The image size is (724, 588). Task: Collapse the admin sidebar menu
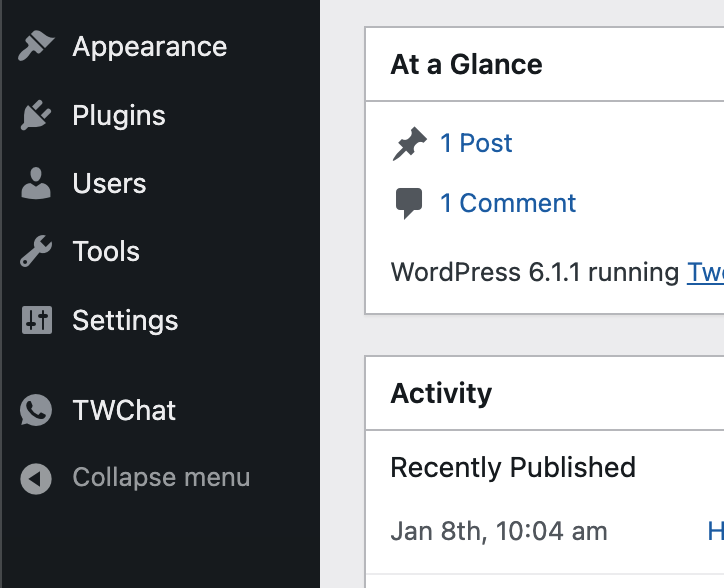[x=161, y=477]
